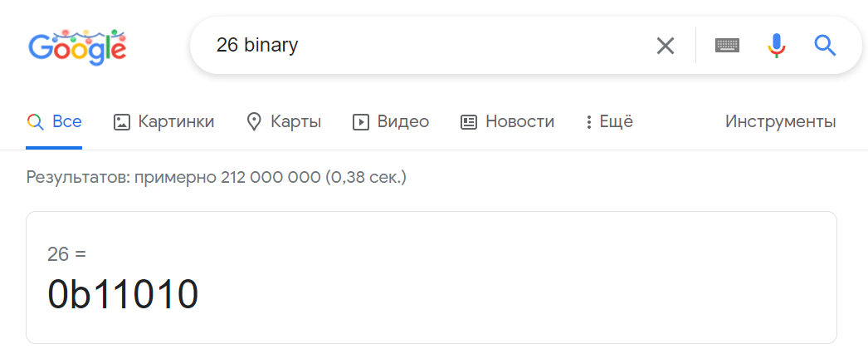Click the picture icon beside Картинки
The height and width of the screenshot is (349, 868).
pyautogui.click(x=122, y=122)
